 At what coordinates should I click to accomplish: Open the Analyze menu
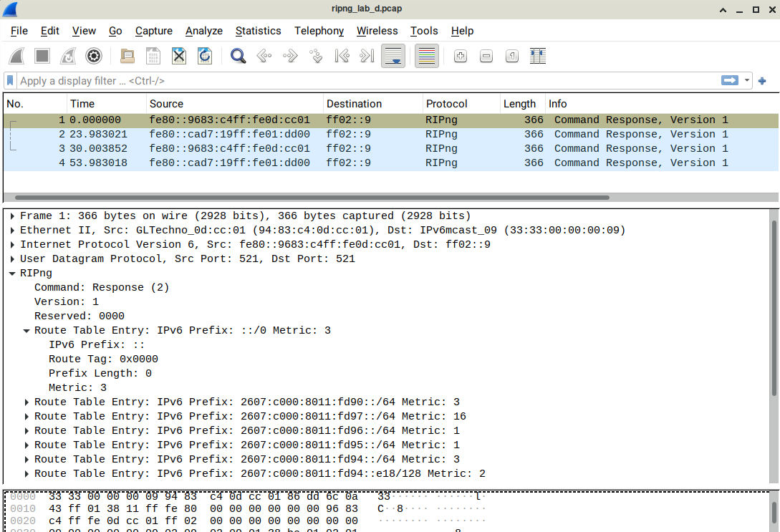203,31
